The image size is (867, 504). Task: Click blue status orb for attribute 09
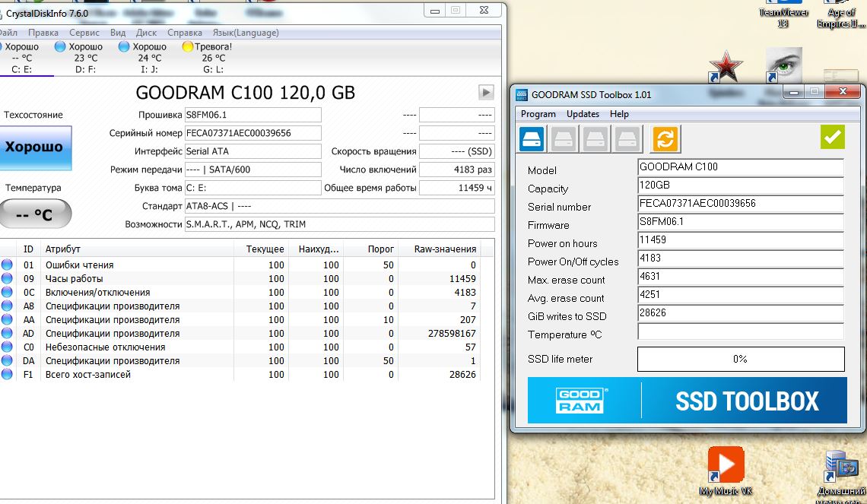[x=7, y=278]
